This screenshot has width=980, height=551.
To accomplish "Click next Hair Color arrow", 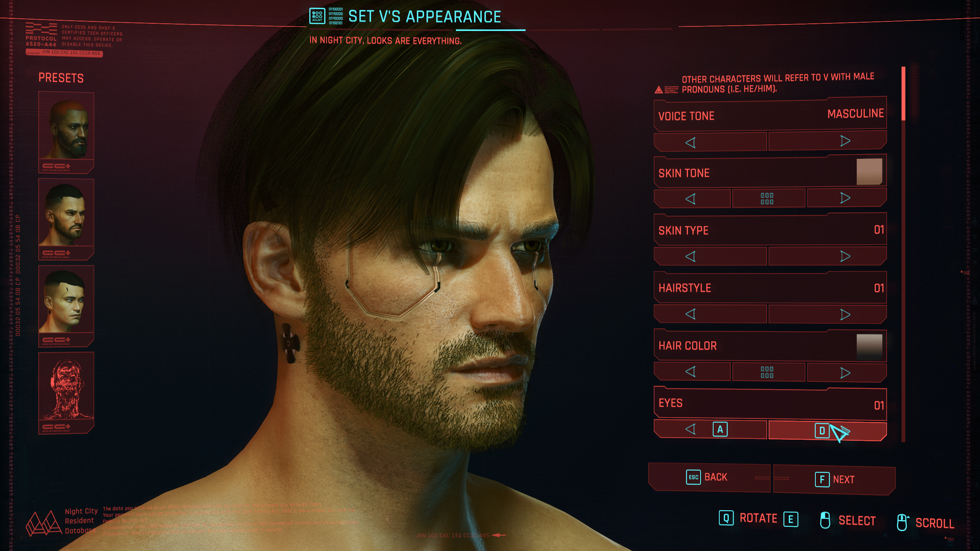I will coord(846,373).
